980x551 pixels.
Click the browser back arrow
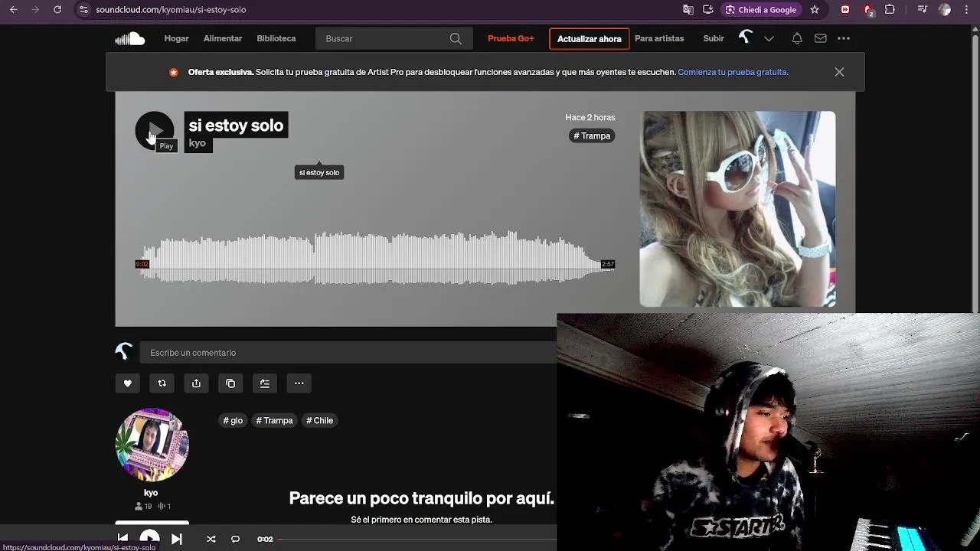tap(13, 10)
